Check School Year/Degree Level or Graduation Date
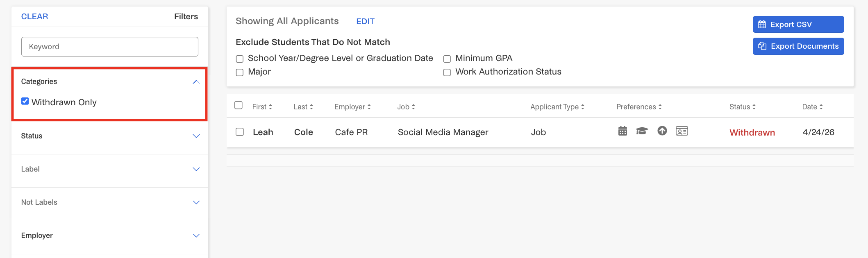The image size is (868, 258). [x=240, y=59]
